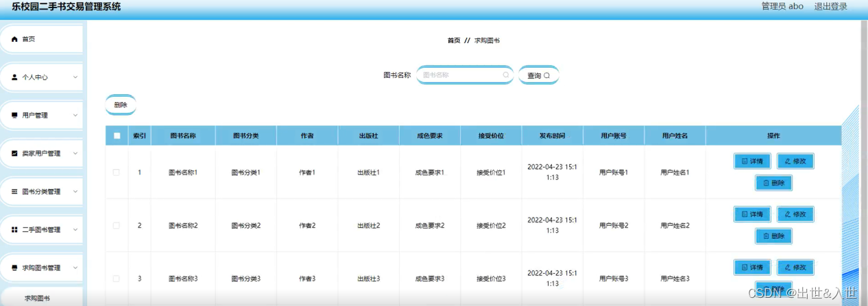The height and width of the screenshot is (306, 868).
Task: Collapse the 求购图书管理 chevron
Action: [75, 268]
